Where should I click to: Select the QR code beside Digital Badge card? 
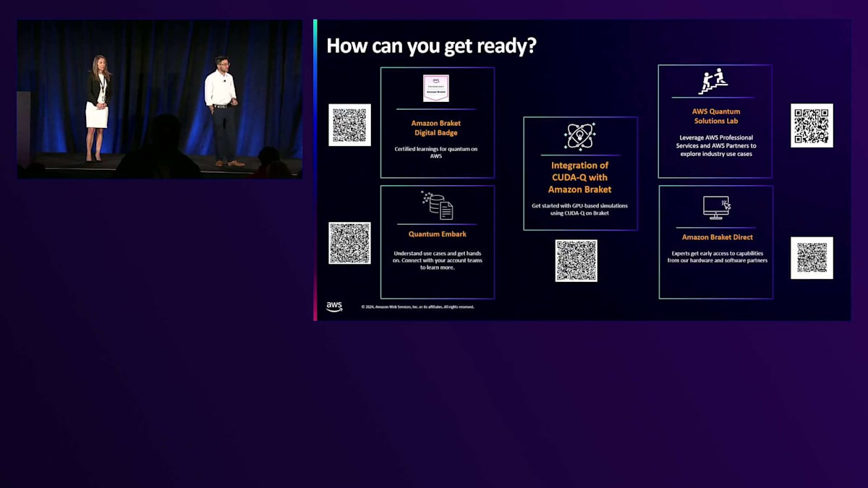[350, 125]
